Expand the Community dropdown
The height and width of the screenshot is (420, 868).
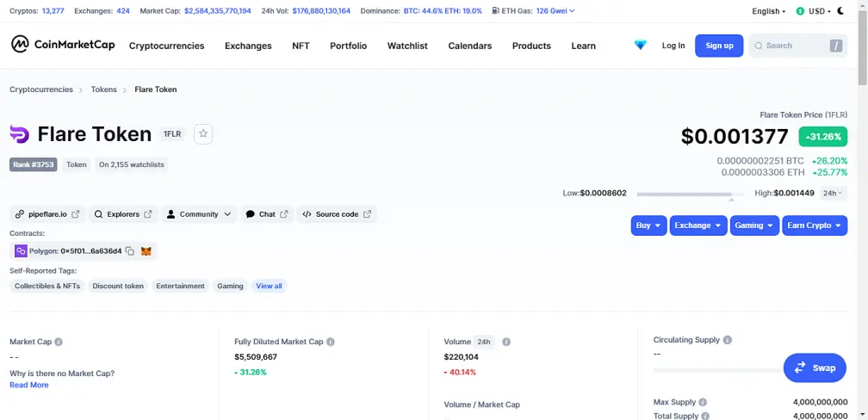point(199,214)
